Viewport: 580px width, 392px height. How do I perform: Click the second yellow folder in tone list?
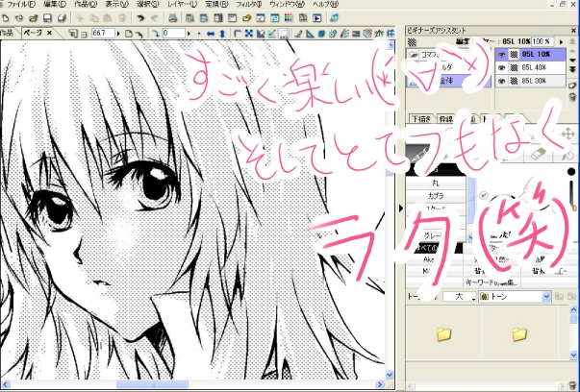(x=519, y=333)
